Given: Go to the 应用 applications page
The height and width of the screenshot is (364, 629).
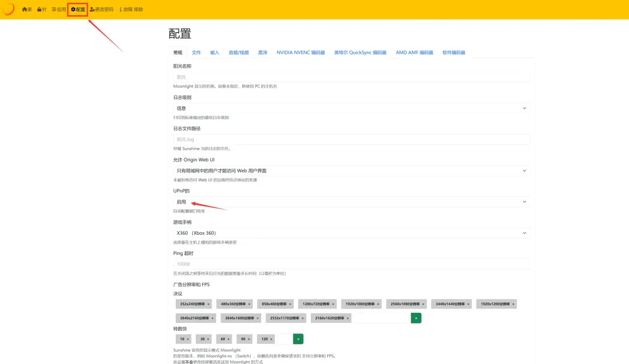Looking at the screenshot, I should point(59,9).
